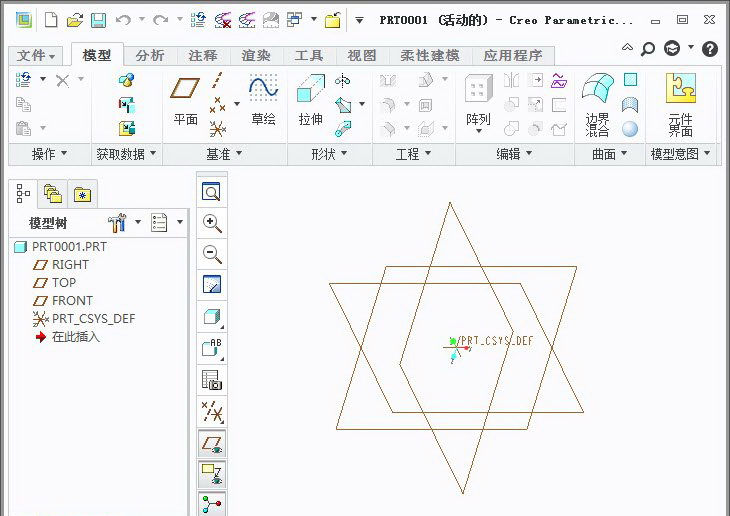Select the 草绘 (Sketch) tool

263,101
